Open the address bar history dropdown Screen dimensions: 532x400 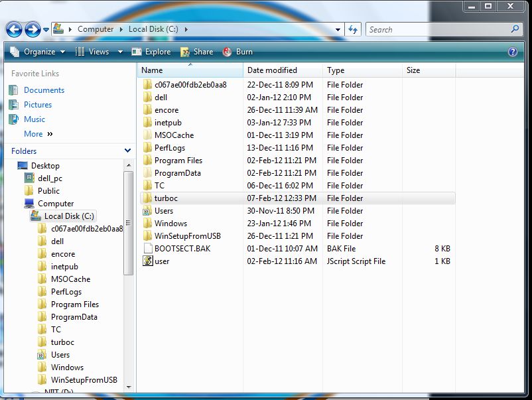(338, 29)
